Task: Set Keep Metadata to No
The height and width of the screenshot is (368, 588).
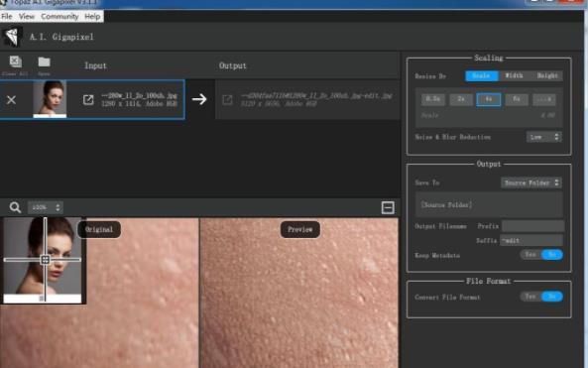Action: tap(552, 255)
